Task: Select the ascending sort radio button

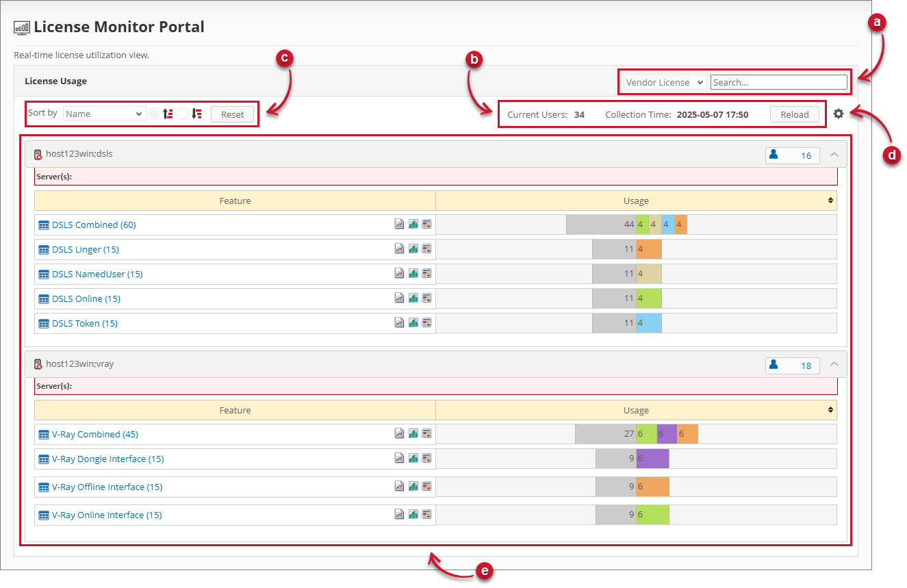Action: click(154, 113)
